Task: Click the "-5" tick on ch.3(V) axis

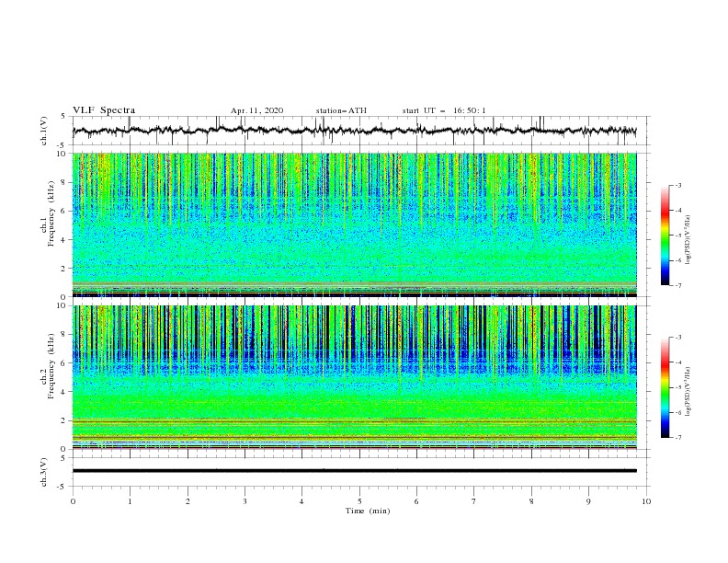Action: pyautogui.click(x=63, y=487)
